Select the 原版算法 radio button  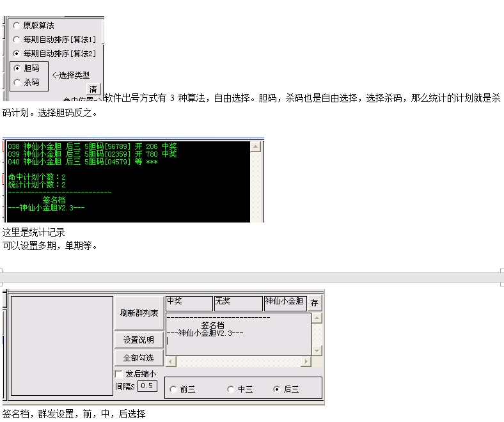(17, 26)
